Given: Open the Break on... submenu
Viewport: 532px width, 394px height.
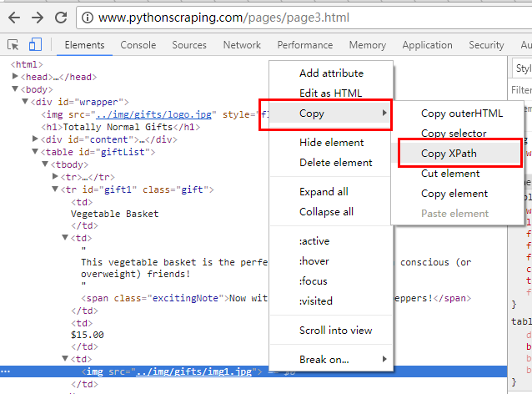Looking at the screenshot, I should pos(331,359).
